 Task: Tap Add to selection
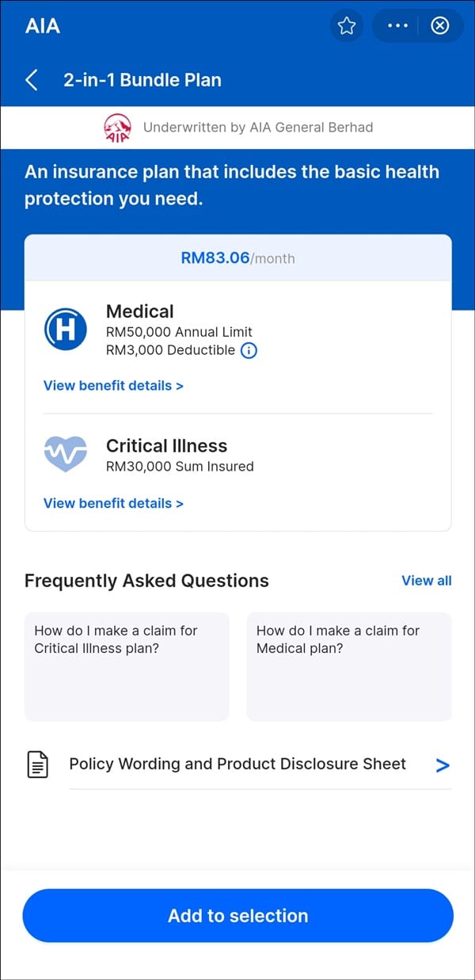237,915
